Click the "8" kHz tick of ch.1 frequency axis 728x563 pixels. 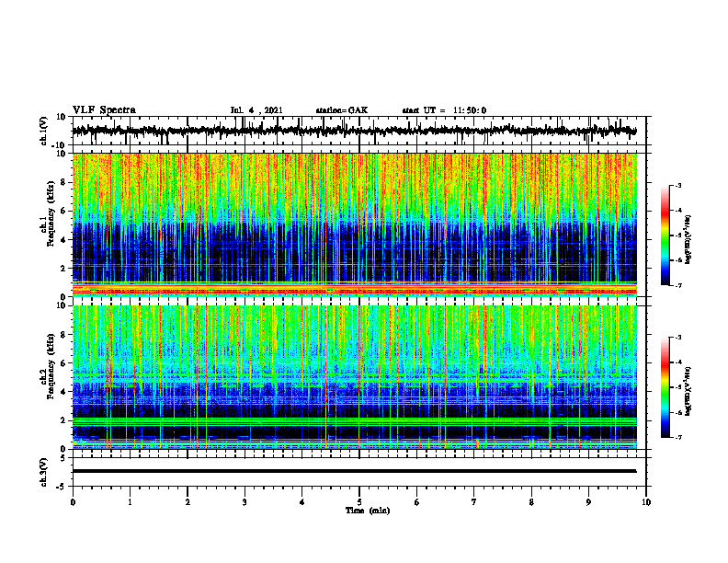(63, 182)
